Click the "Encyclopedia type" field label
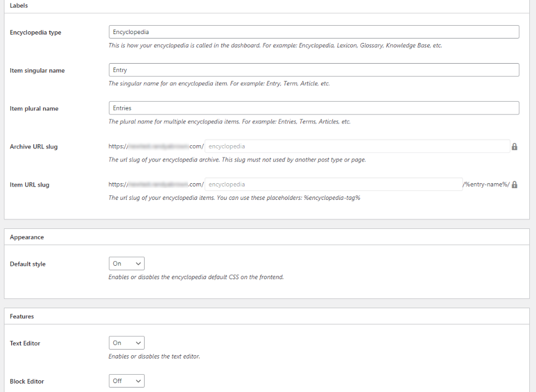The image size is (536, 392). pyautogui.click(x=36, y=32)
